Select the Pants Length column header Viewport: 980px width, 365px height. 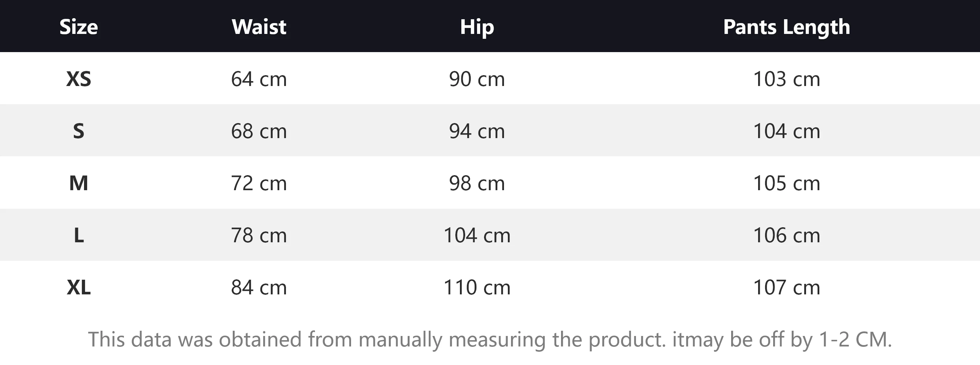pos(786,27)
